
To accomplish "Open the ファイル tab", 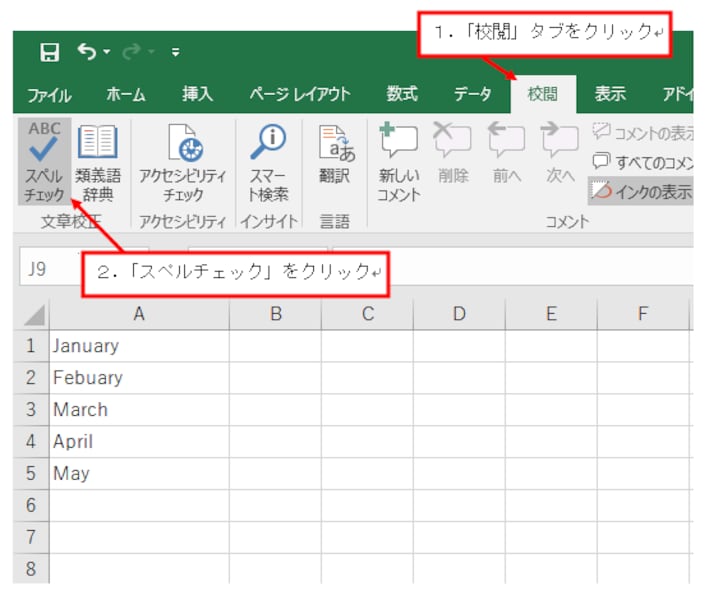I will point(49,95).
